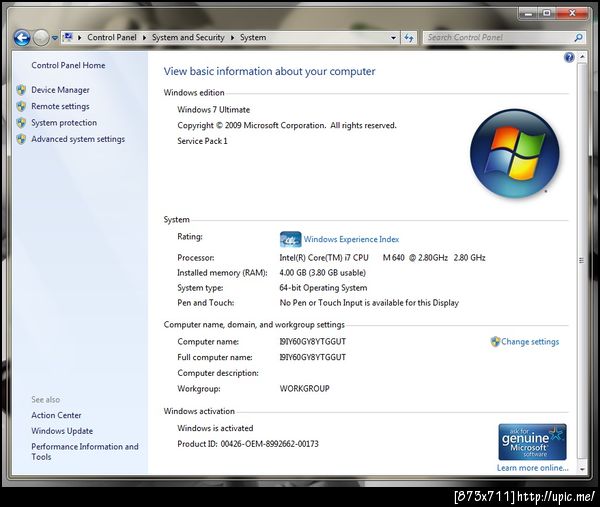Click the WORKGROUP value

(305, 389)
